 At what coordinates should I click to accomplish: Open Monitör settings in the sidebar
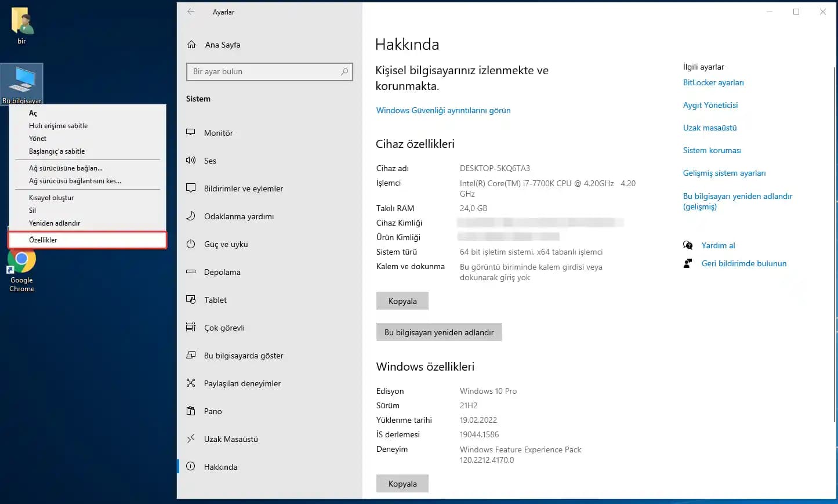(x=219, y=133)
